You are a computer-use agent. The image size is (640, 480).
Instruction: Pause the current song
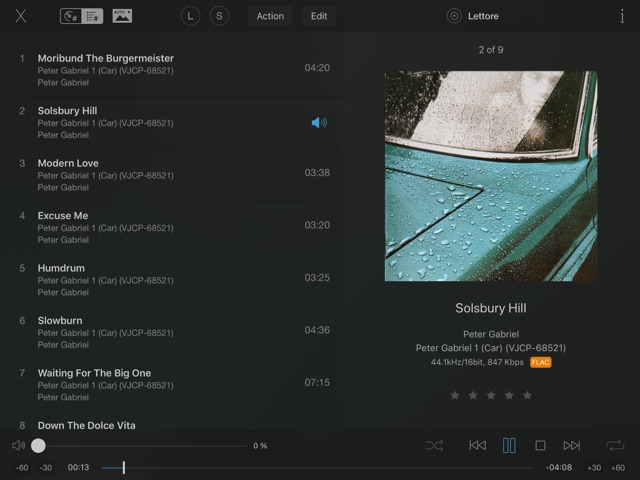pyautogui.click(x=509, y=445)
